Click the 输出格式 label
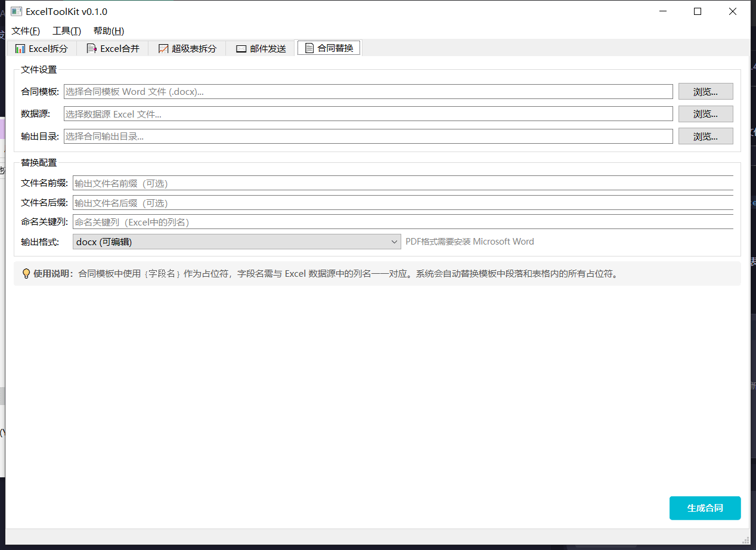The width and height of the screenshot is (756, 550). 40,242
